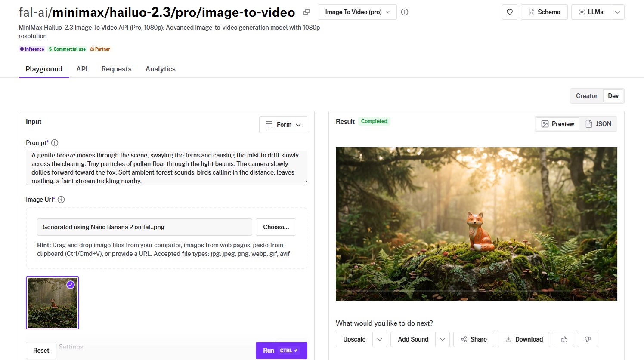Open the Schema page

coord(544,12)
